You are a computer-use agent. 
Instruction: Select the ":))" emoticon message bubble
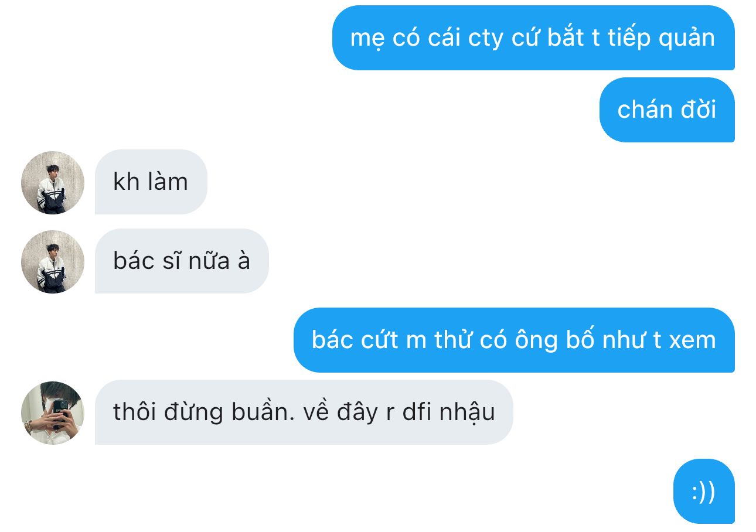pos(704,491)
